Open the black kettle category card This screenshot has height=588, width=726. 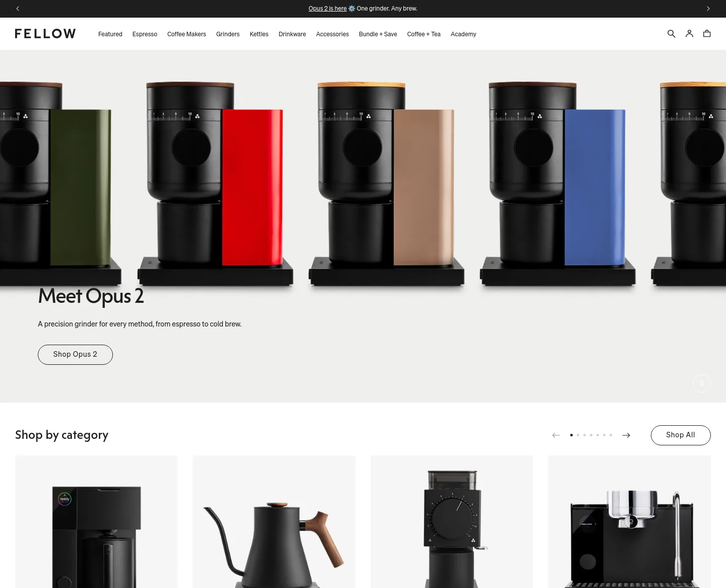tap(274, 521)
